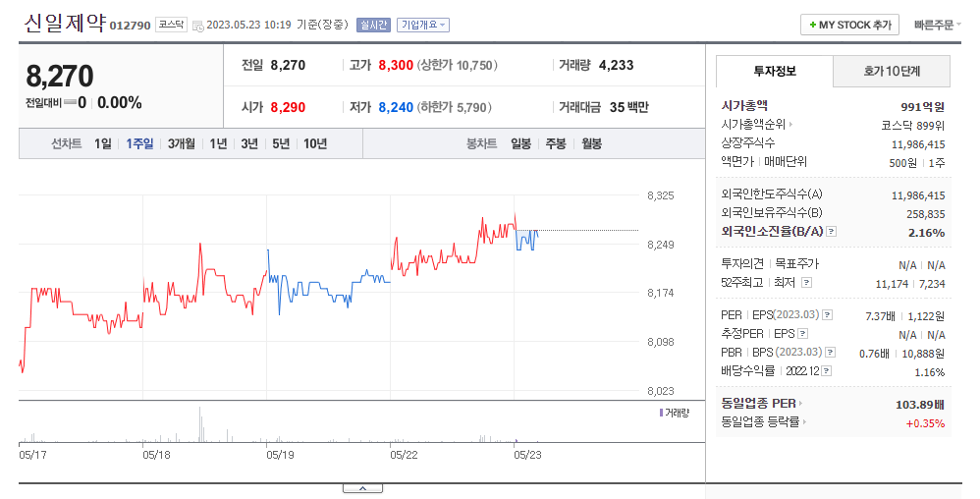This screenshot has height=499, width=980.
Task: Click the 05/23 date marker on chart axis
Action: pyautogui.click(x=527, y=455)
